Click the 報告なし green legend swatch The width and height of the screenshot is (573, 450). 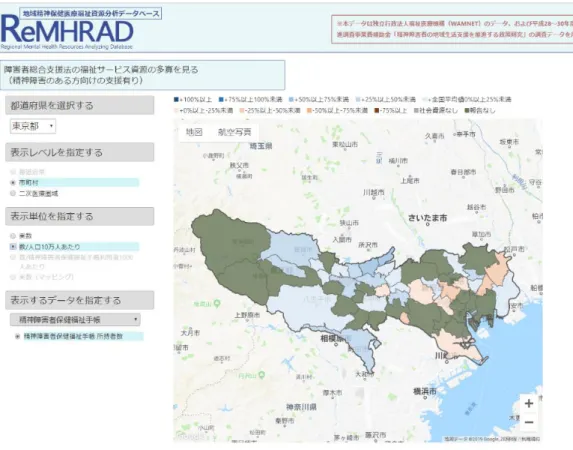(x=467, y=110)
